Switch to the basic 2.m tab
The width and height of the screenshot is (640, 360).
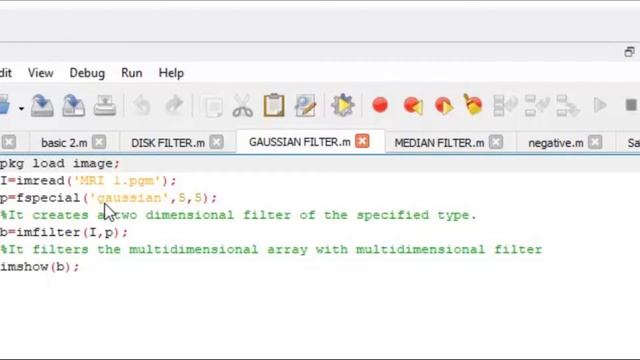coord(64,143)
